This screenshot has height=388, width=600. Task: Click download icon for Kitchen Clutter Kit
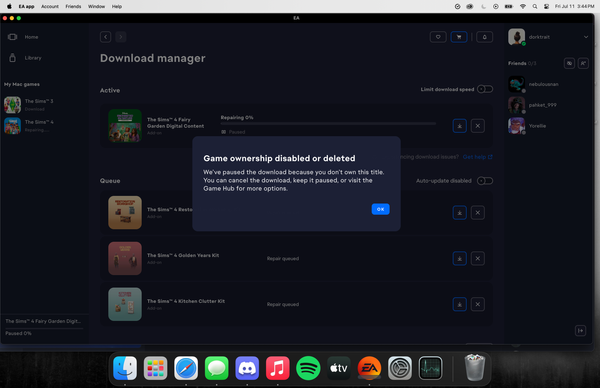(460, 305)
